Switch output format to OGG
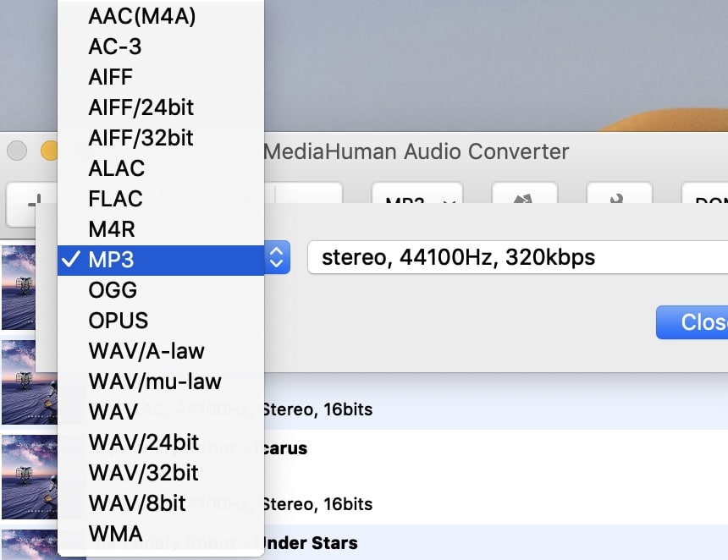 pyautogui.click(x=161, y=290)
